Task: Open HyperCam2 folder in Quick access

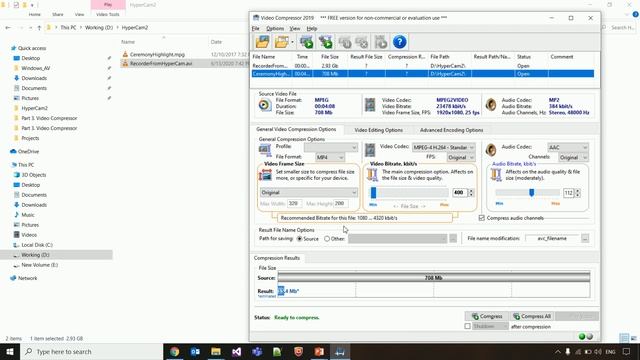Action: point(34,108)
